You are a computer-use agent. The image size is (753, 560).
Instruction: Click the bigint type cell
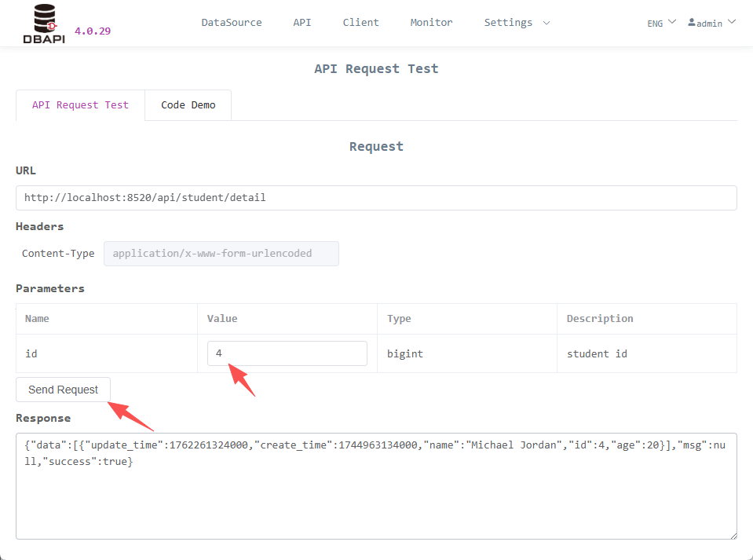click(404, 353)
